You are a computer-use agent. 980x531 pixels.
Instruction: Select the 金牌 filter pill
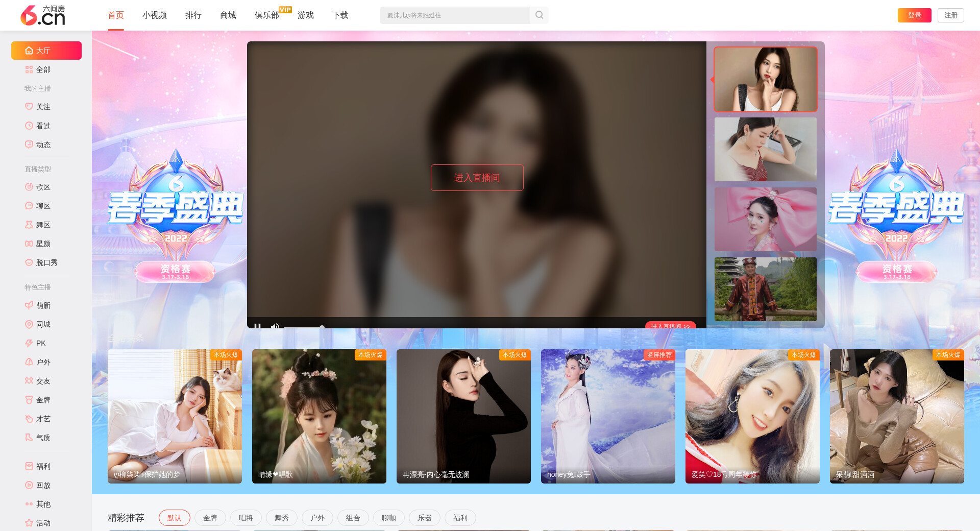210,518
